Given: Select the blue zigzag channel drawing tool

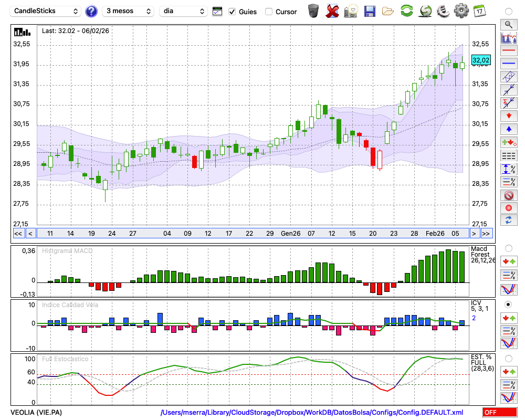Looking at the screenshot, I should (x=509, y=77).
